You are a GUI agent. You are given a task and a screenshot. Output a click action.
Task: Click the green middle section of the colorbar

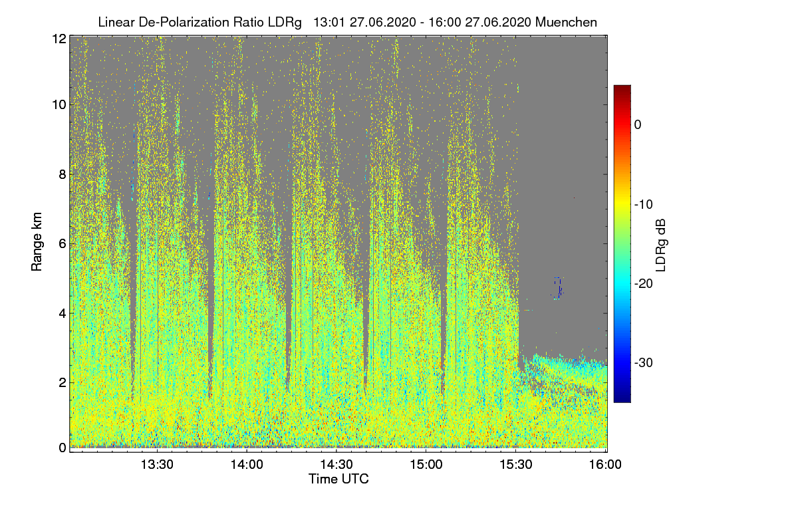pos(622,244)
